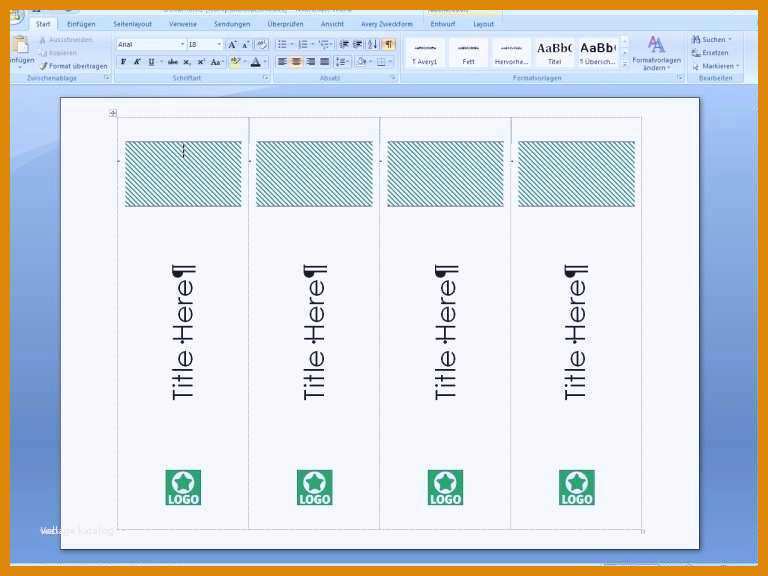The width and height of the screenshot is (768, 576).
Task: Open the Entwurf table tools tab
Action: point(443,24)
